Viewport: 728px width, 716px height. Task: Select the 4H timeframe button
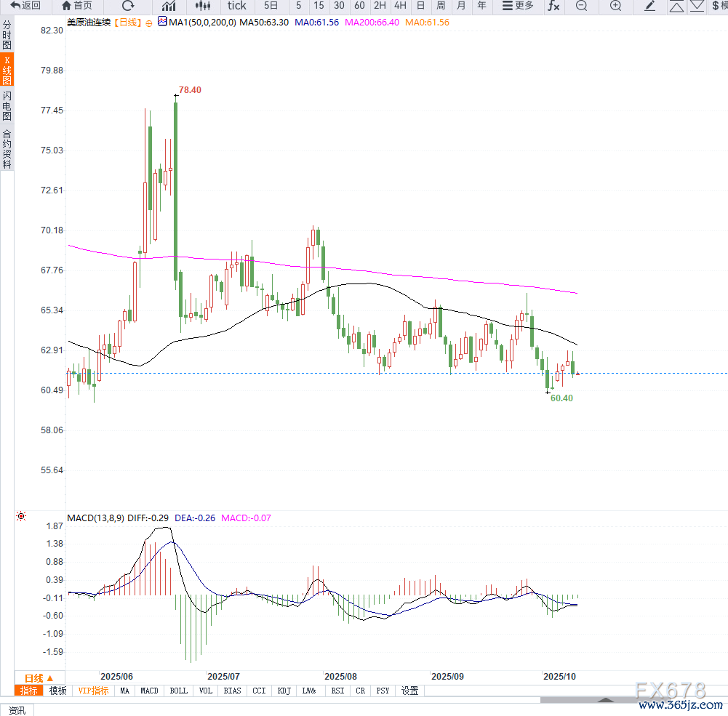point(400,6)
